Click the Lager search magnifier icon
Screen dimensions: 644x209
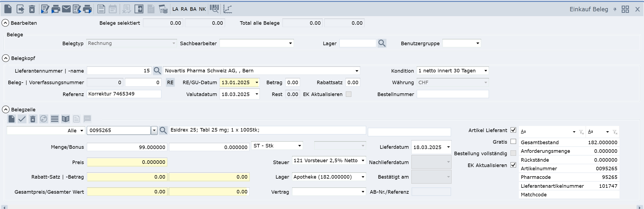382,43
